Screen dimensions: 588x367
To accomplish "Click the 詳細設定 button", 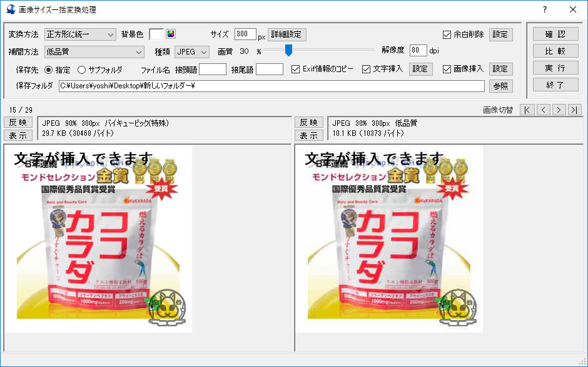I will point(287,34).
